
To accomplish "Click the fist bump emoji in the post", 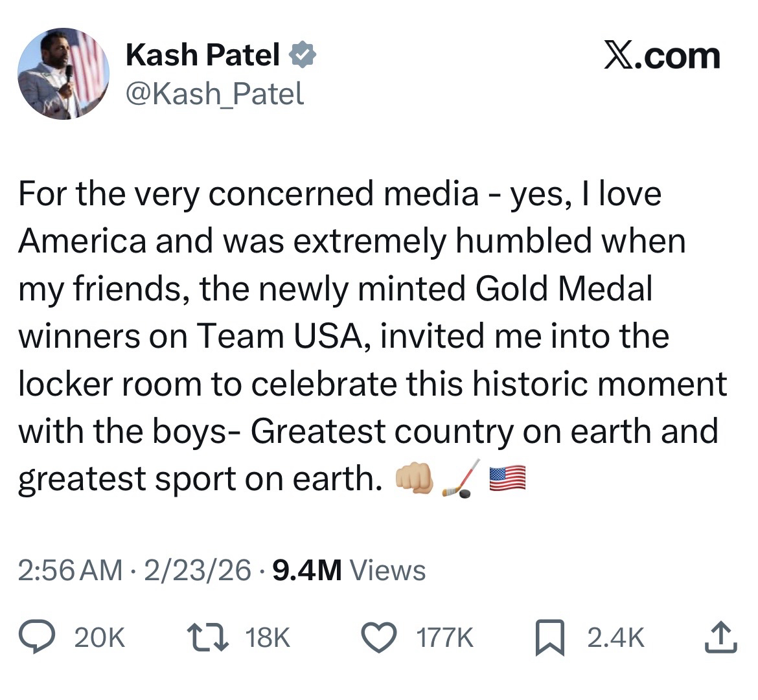I will (x=416, y=479).
